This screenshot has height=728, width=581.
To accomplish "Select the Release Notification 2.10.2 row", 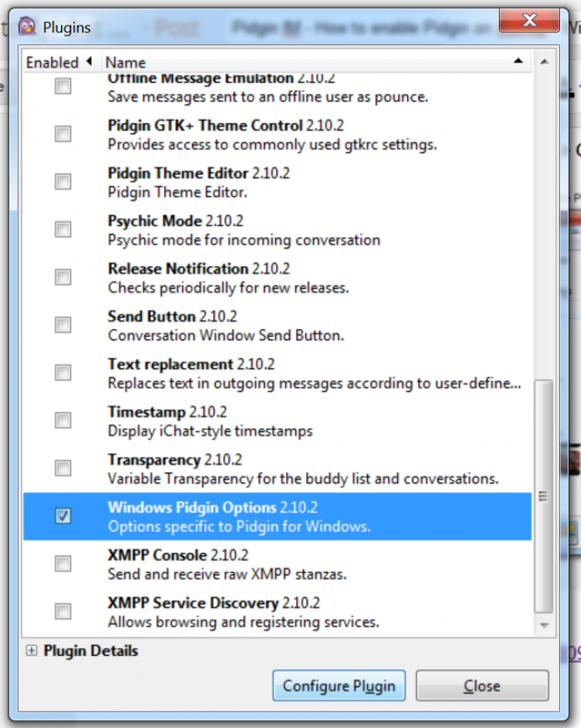I will 277,277.
